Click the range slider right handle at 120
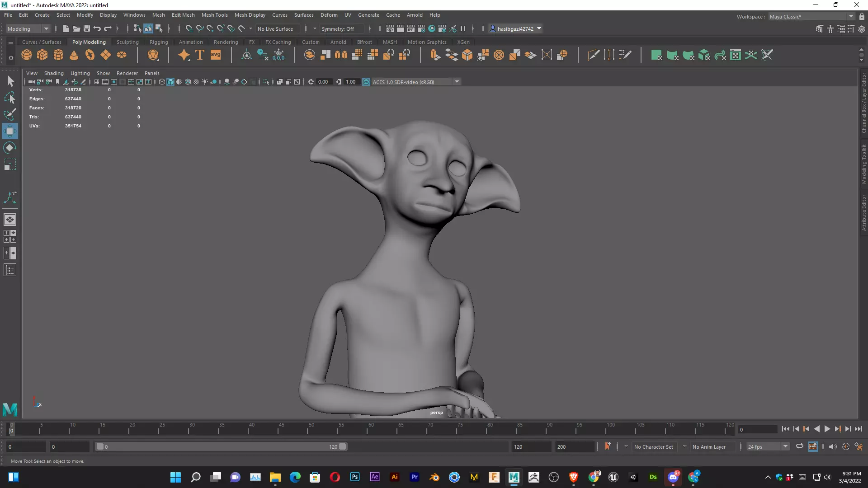Screen dimensions: 868x488 point(343,446)
